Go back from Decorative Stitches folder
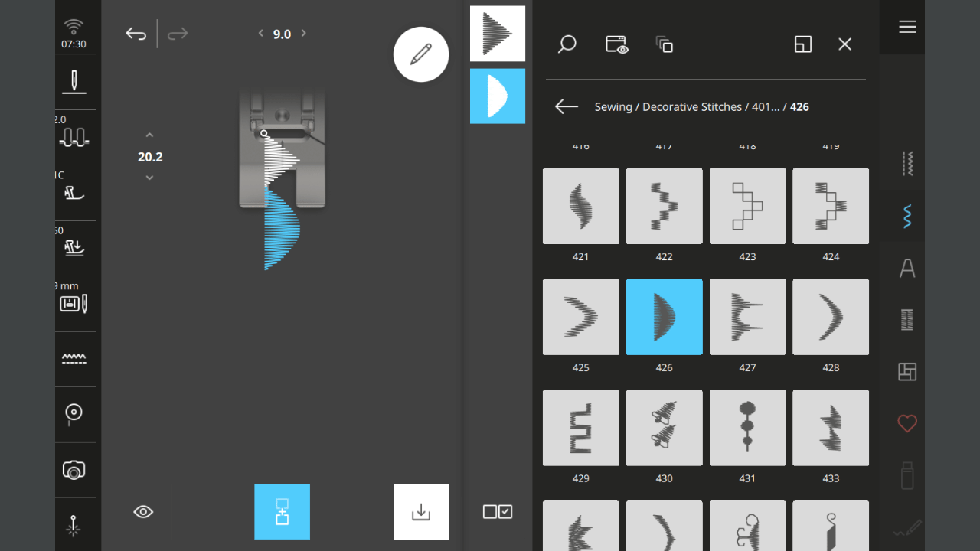980x551 pixels. [x=567, y=107]
